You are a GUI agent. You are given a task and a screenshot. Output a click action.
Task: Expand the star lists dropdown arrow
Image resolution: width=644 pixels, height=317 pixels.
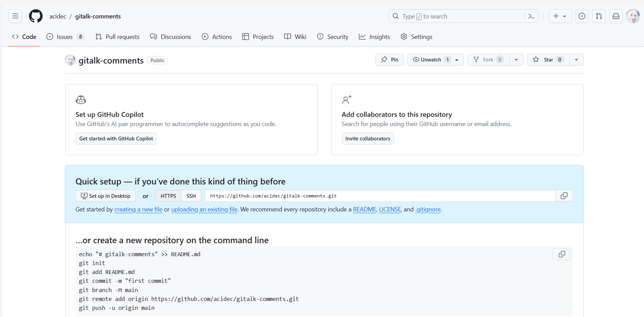pyautogui.click(x=576, y=59)
